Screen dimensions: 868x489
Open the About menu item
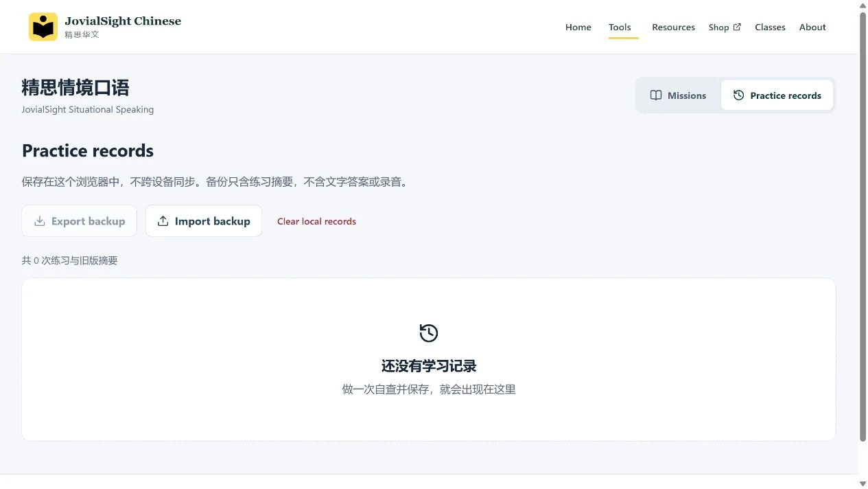point(812,27)
